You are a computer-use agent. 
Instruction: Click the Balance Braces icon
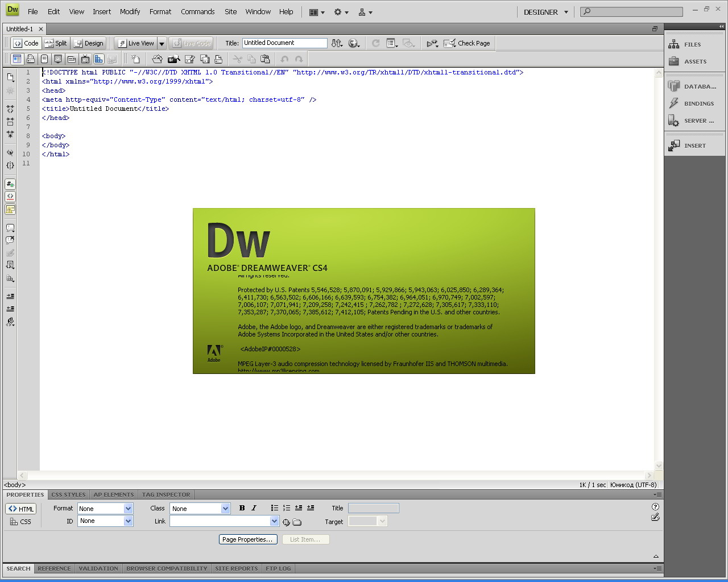10,166
